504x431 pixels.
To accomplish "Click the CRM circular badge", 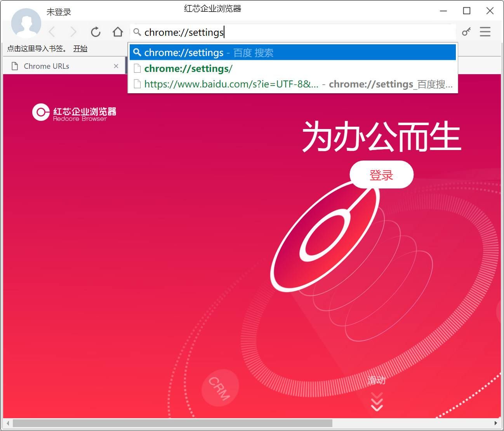I will (220, 387).
